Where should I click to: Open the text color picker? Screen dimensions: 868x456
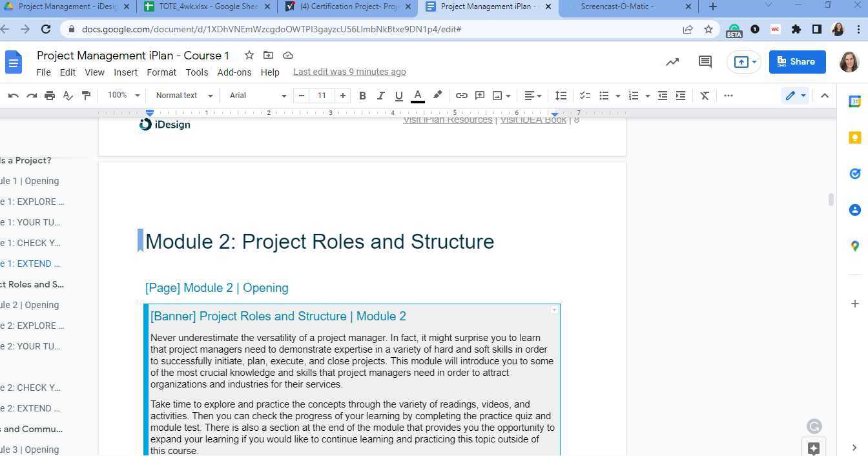point(417,95)
